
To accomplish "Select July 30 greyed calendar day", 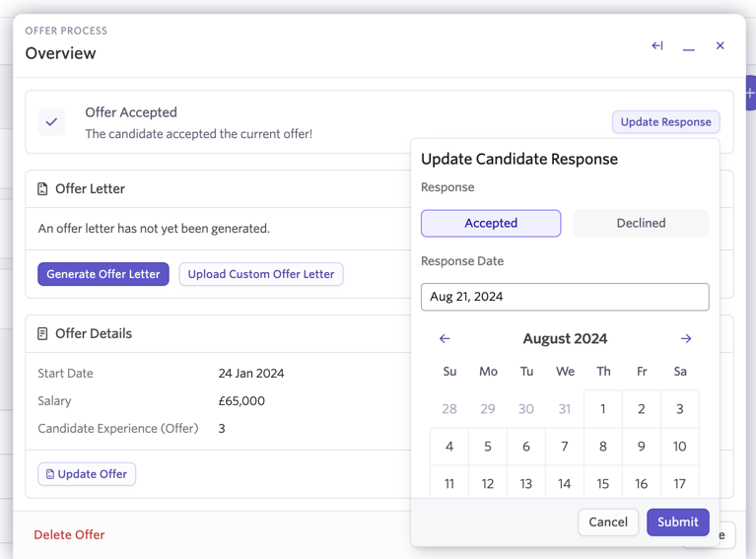I will (x=526, y=409).
